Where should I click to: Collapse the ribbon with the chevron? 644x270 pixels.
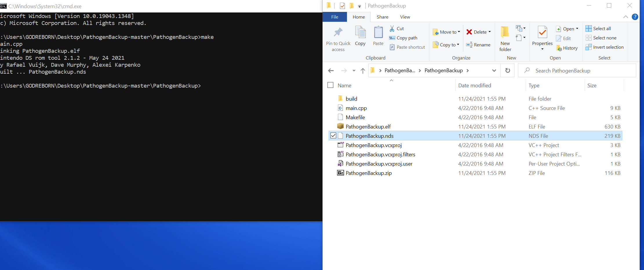coord(626,17)
